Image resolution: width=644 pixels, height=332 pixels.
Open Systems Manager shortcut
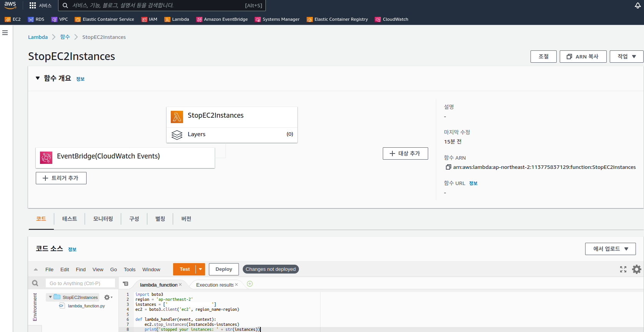pos(277,19)
